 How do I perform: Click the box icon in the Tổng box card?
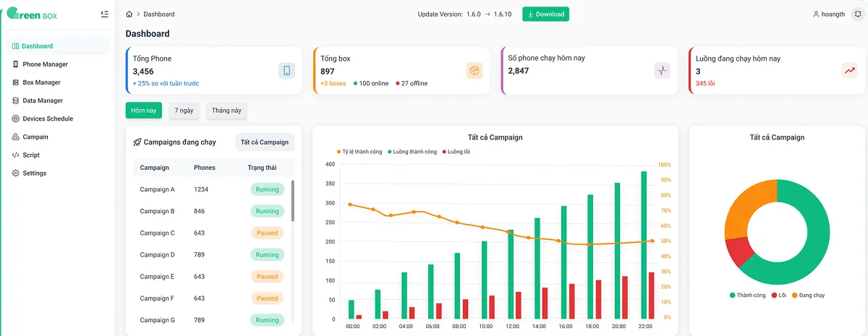click(x=475, y=70)
